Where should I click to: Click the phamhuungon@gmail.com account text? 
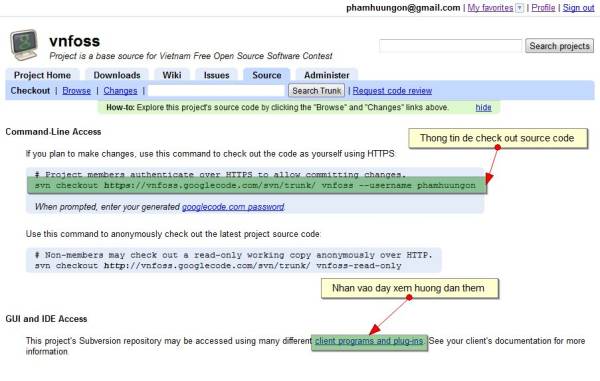[x=403, y=8]
